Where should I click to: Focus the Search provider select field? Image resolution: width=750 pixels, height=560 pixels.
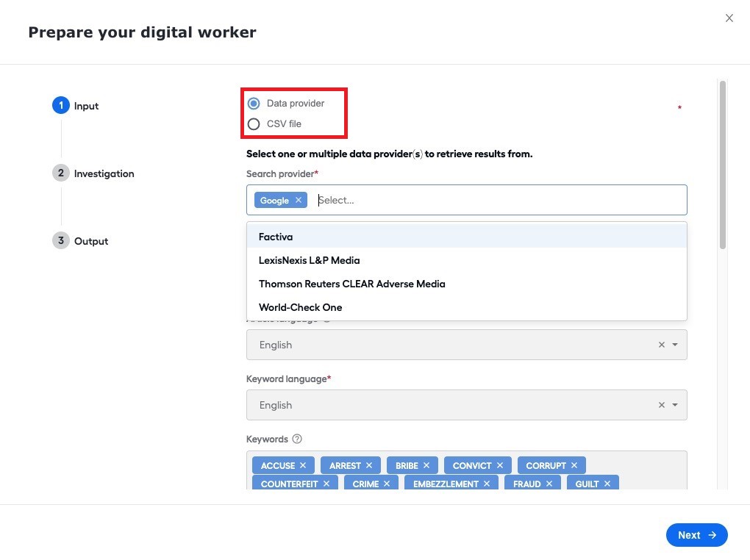(466, 200)
